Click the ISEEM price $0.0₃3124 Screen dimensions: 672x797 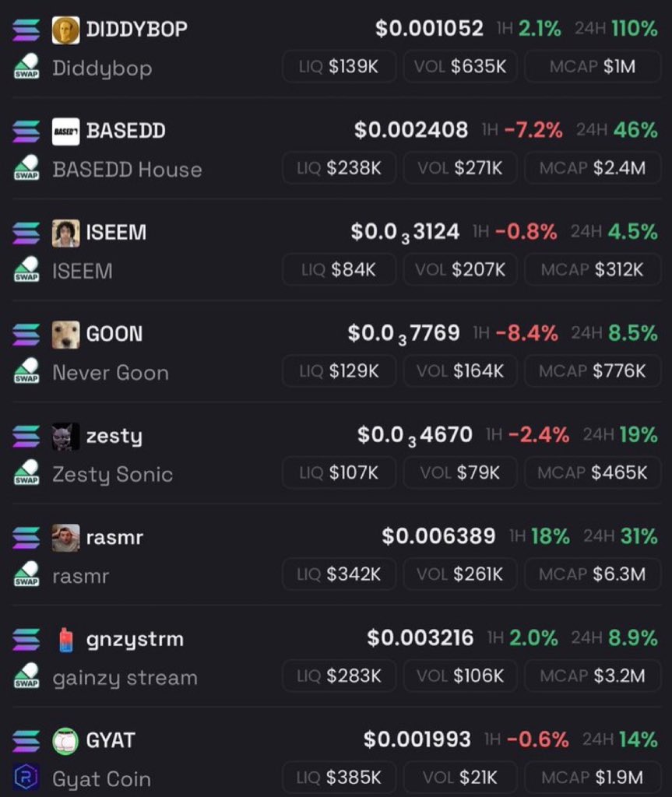click(405, 232)
